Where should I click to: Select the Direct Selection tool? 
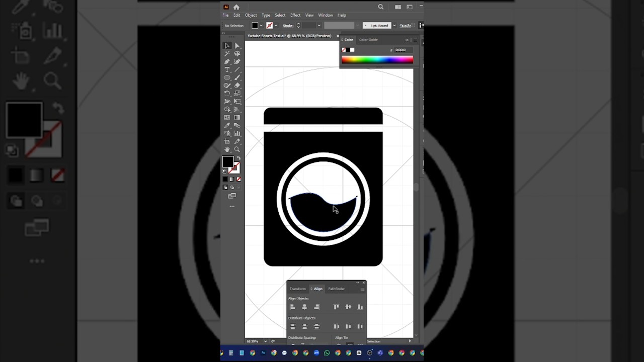pos(237,46)
